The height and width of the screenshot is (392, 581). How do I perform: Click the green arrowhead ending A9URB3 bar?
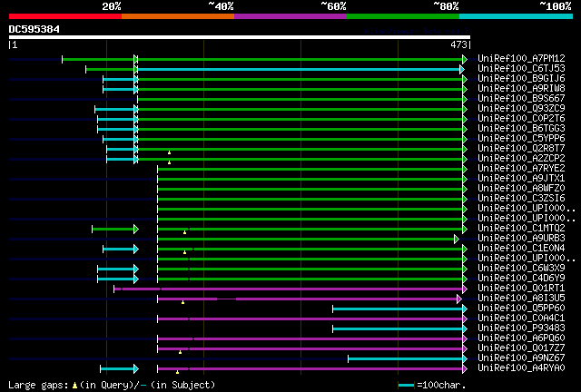(457, 240)
